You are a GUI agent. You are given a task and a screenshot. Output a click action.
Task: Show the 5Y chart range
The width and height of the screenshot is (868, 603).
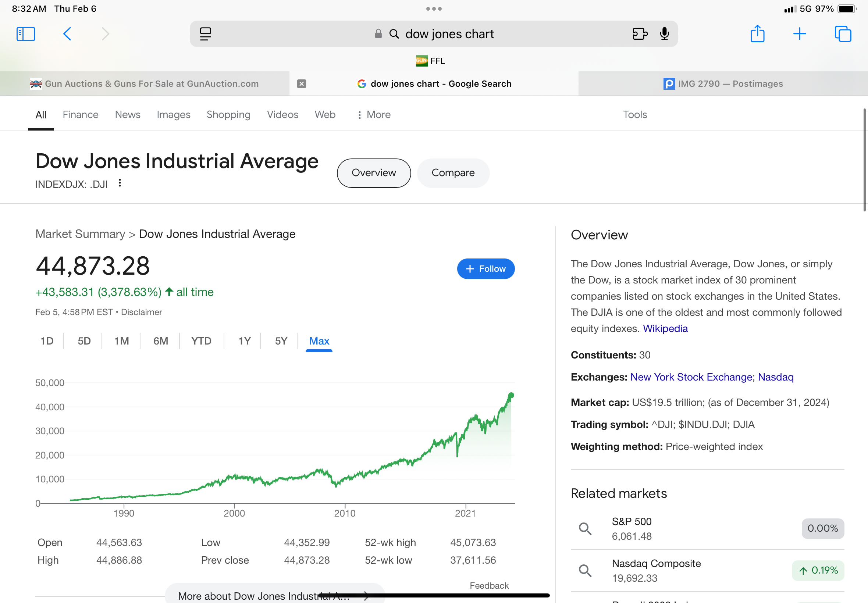[281, 341]
